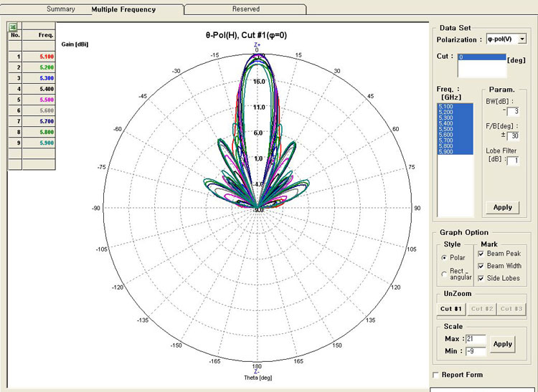Toggle the Beam Width checkbox
The height and width of the screenshot is (392, 538).
click(x=481, y=266)
